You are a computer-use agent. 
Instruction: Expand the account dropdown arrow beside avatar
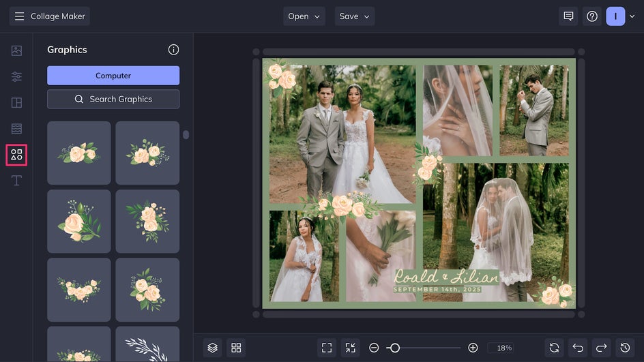(632, 16)
